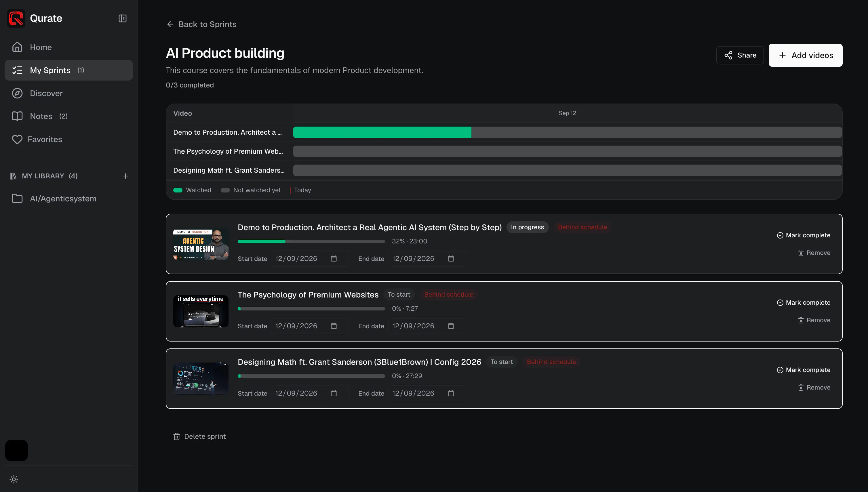Click 'Behind schedule' on Designing Math card
Screen dimensions: 868x492
tap(551, 362)
